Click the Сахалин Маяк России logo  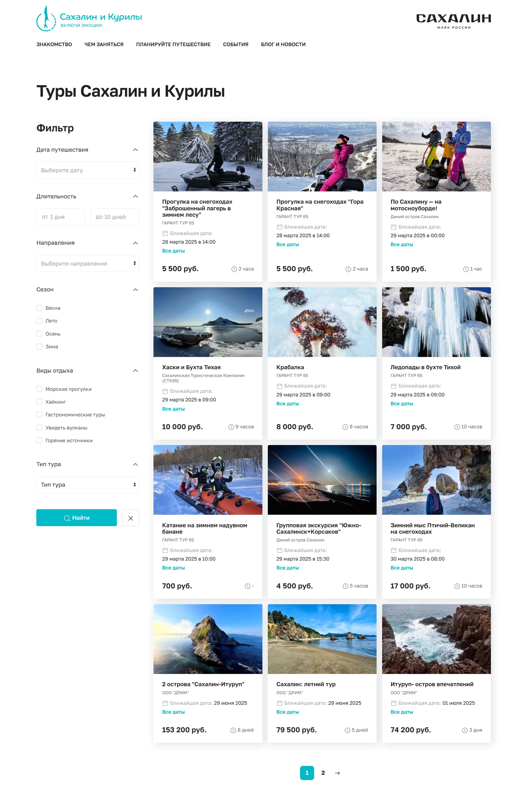point(453,21)
